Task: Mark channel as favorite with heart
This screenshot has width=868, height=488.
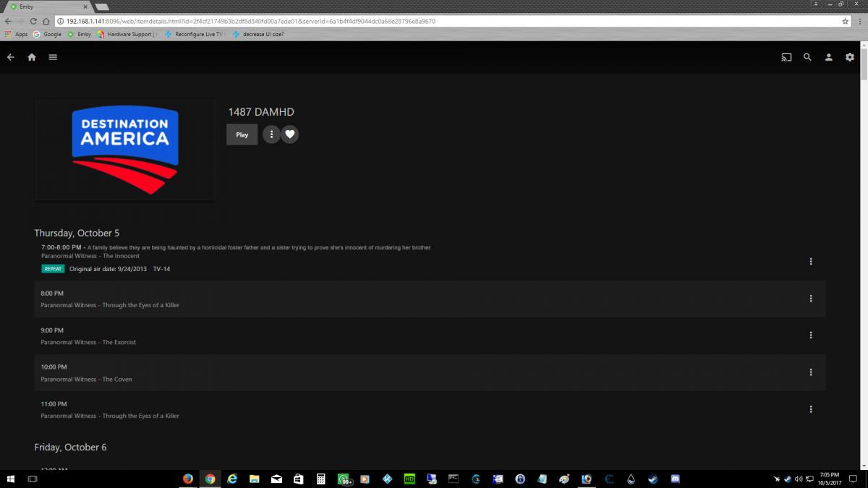Action: pyautogui.click(x=289, y=134)
